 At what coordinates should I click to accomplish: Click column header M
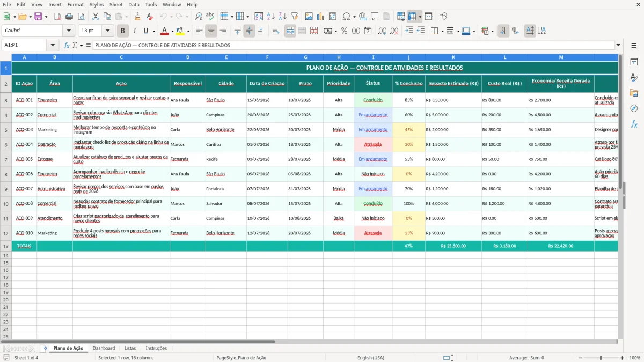(561, 57)
